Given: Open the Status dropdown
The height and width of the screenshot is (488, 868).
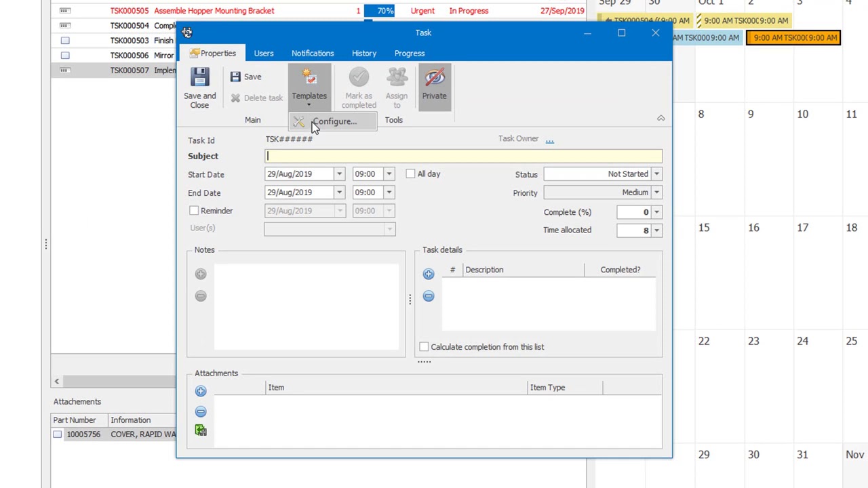Looking at the screenshot, I should (656, 174).
